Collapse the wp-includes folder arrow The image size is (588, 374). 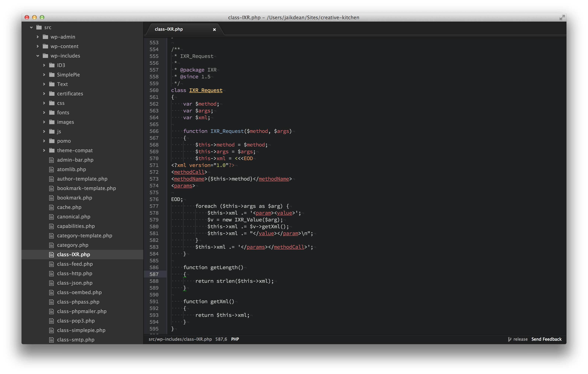coord(38,56)
